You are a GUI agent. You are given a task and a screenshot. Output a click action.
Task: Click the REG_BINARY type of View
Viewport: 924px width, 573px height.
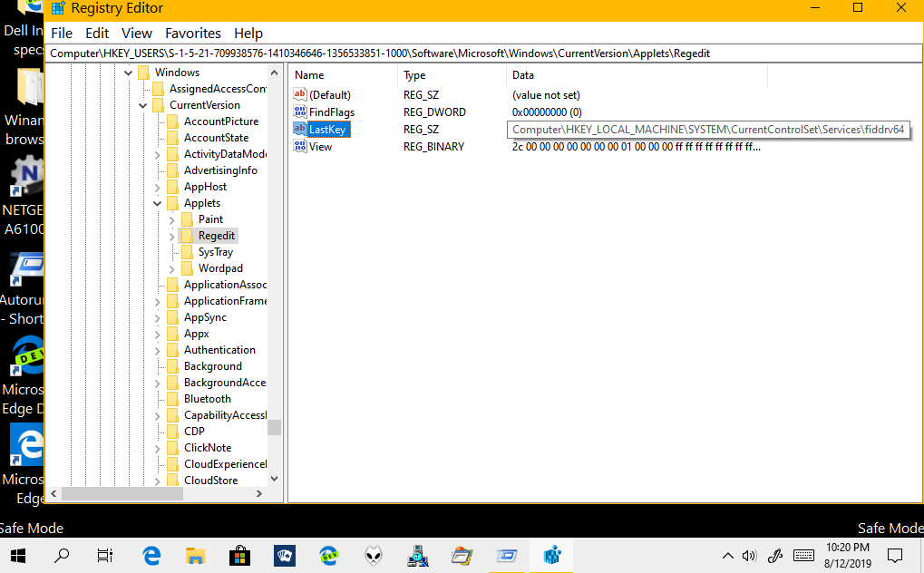pos(433,147)
